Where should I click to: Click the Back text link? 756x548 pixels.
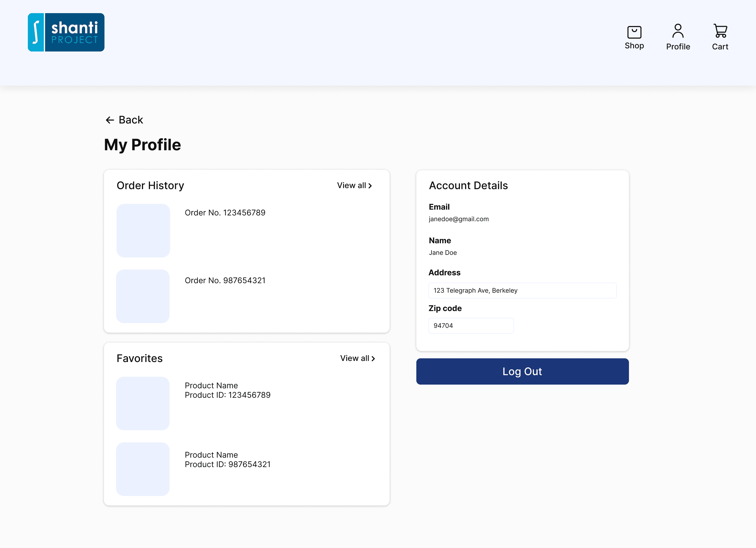coord(131,120)
